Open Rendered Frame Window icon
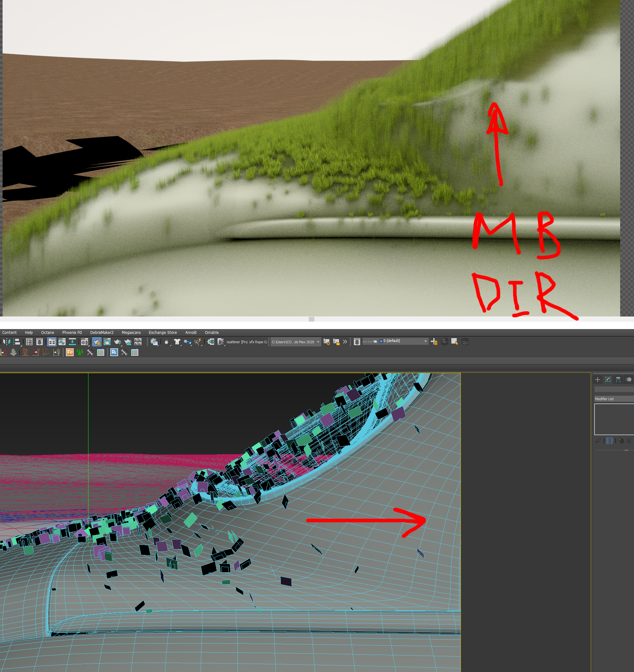 107,342
